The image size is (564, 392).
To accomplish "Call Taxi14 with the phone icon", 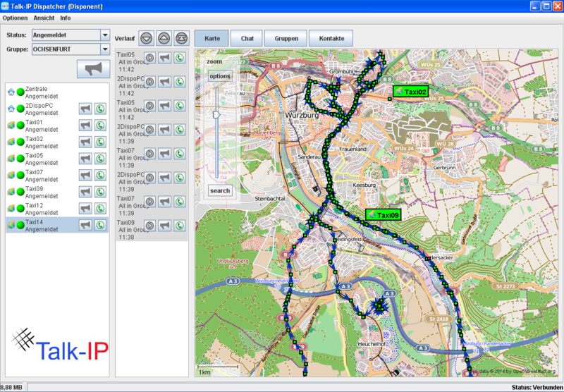I will pos(100,225).
